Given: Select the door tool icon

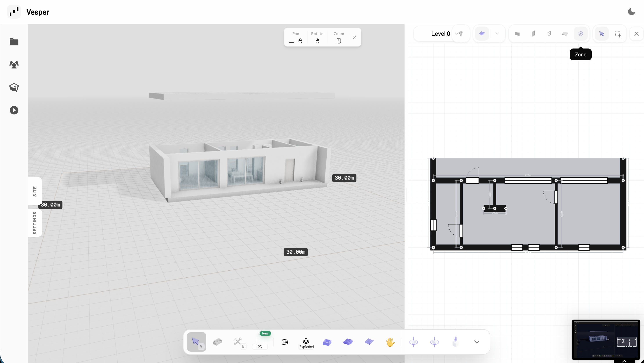Looking at the screenshot, I should click(533, 34).
